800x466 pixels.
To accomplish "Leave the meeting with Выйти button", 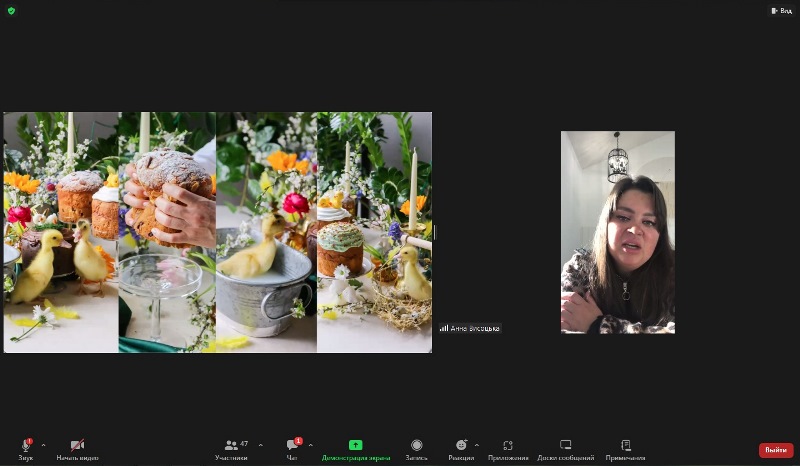I will tap(776, 450).
